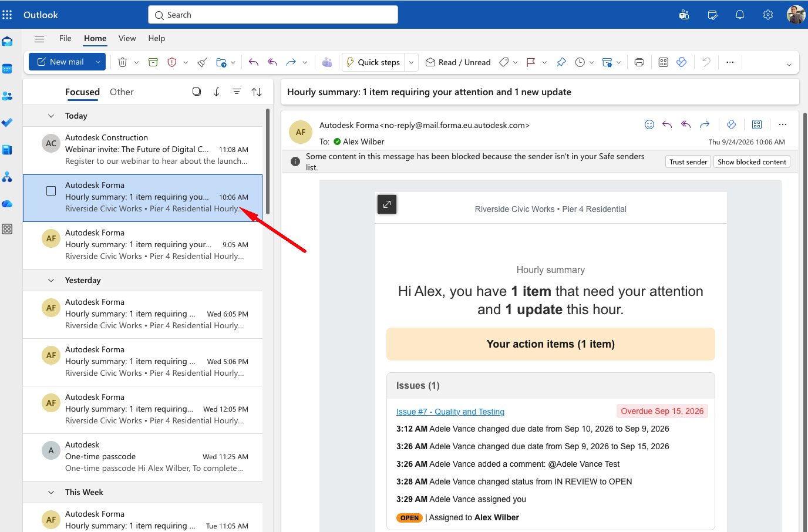Open the notifications bell

pyautogui.click(x=740, y=15)
